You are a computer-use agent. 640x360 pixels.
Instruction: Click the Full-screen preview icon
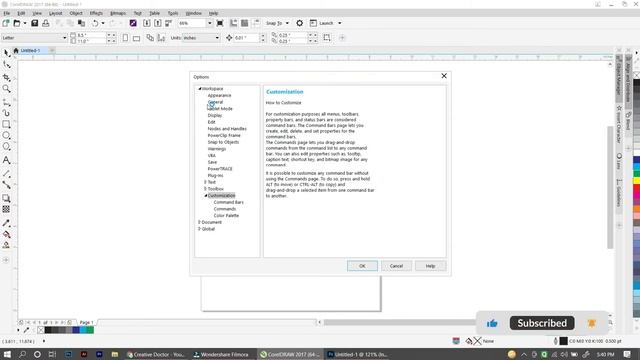tap(220, 23)
